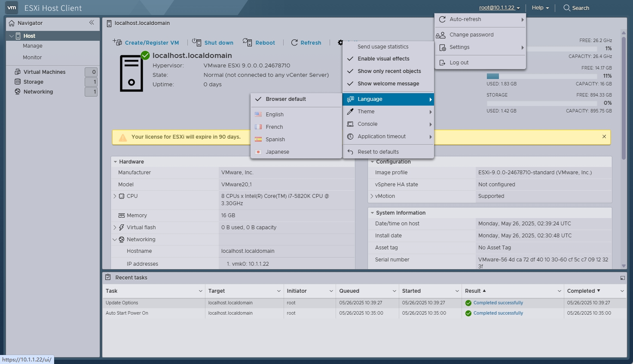Collapse Navigator with double-chevron icon
Viewport: 633px width, 364px height.
pyautogui.click(x=92, y=23)
